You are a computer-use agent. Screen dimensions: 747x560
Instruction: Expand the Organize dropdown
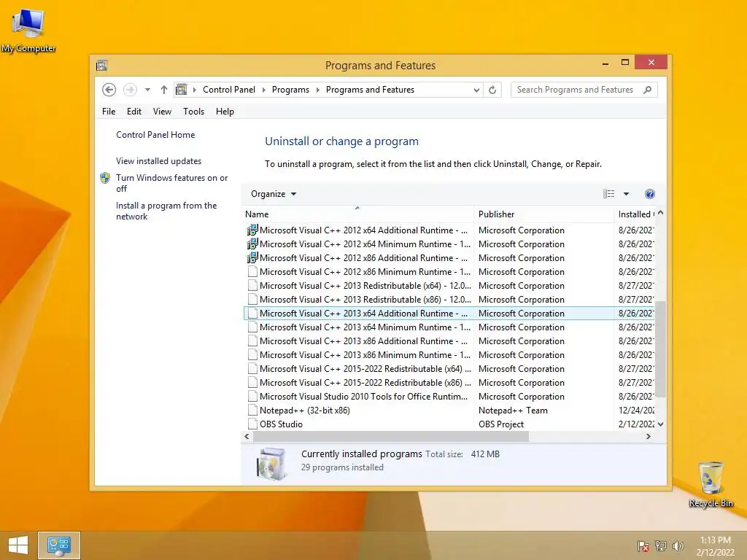pyautogui.click(x=274, y=194)
